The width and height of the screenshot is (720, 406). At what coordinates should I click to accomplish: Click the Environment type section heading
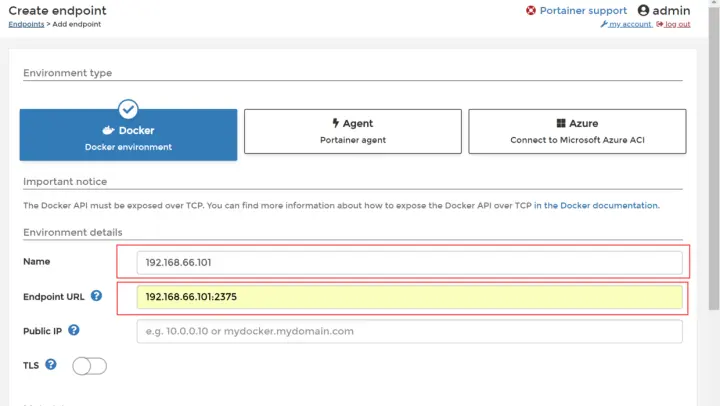pos(68,73)
